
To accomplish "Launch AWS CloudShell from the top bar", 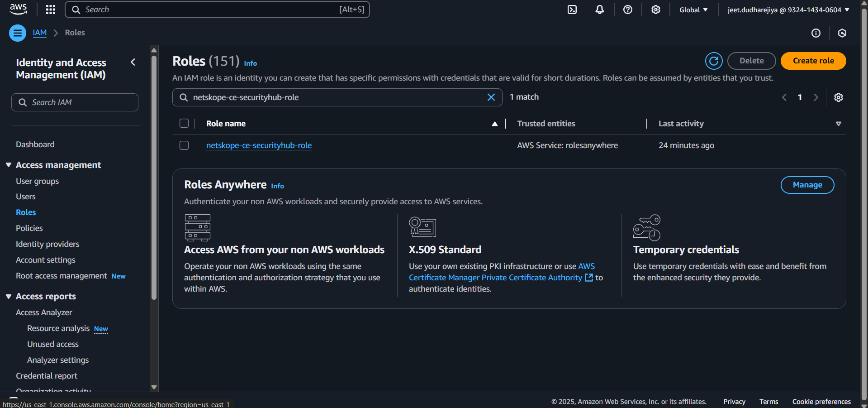I will [572, 10].
